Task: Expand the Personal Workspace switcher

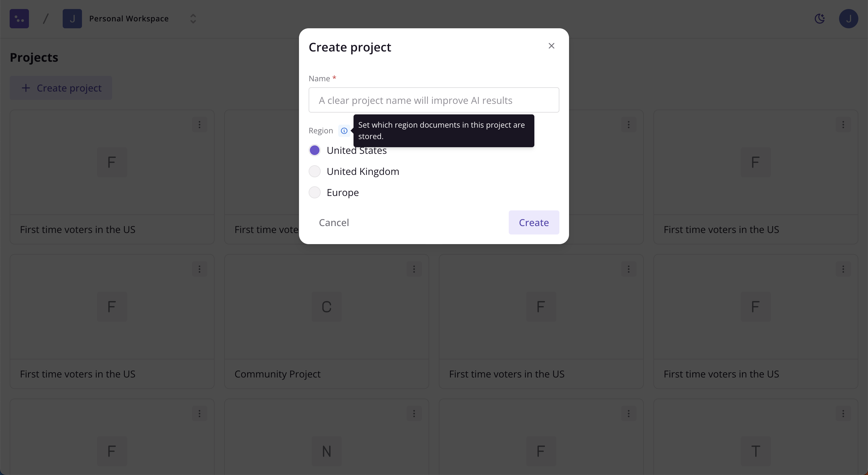Action: tap(193, 19)
